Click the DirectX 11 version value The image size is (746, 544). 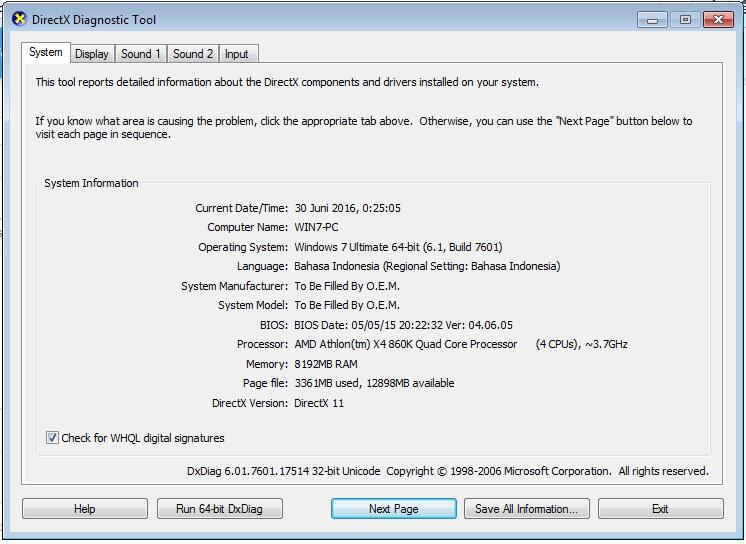pos(319,403)
